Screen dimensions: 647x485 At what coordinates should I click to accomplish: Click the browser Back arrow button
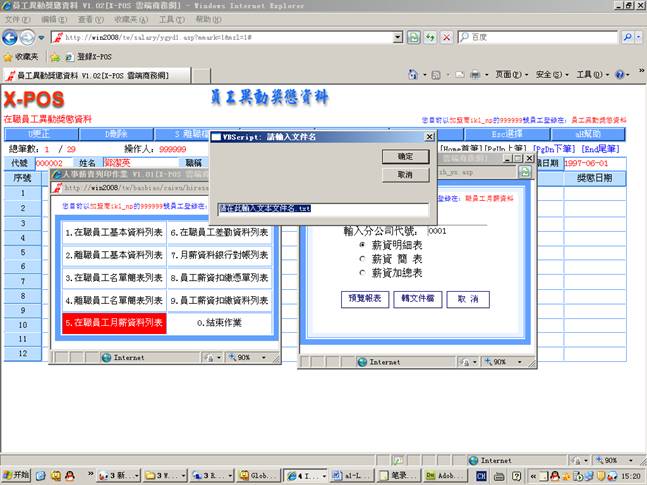12,37
